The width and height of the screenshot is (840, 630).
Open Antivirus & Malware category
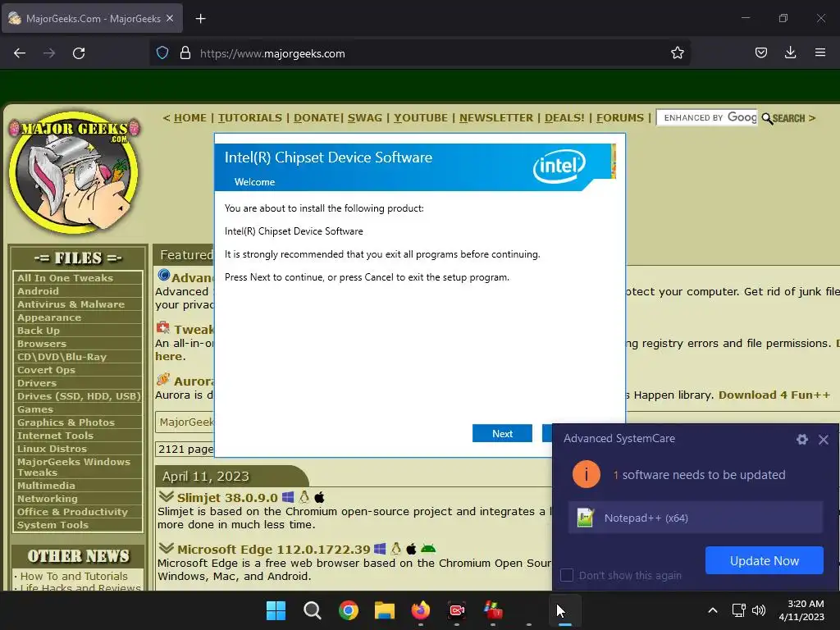coord(71,304)
